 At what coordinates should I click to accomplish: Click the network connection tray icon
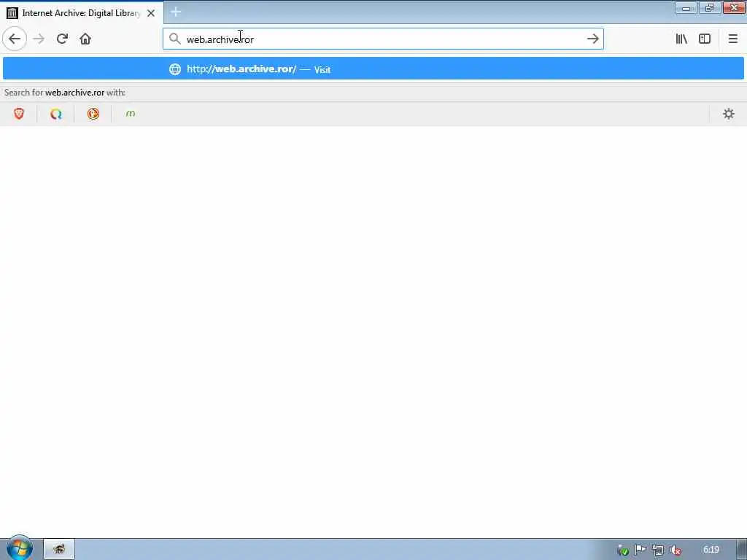click(658, 550)
